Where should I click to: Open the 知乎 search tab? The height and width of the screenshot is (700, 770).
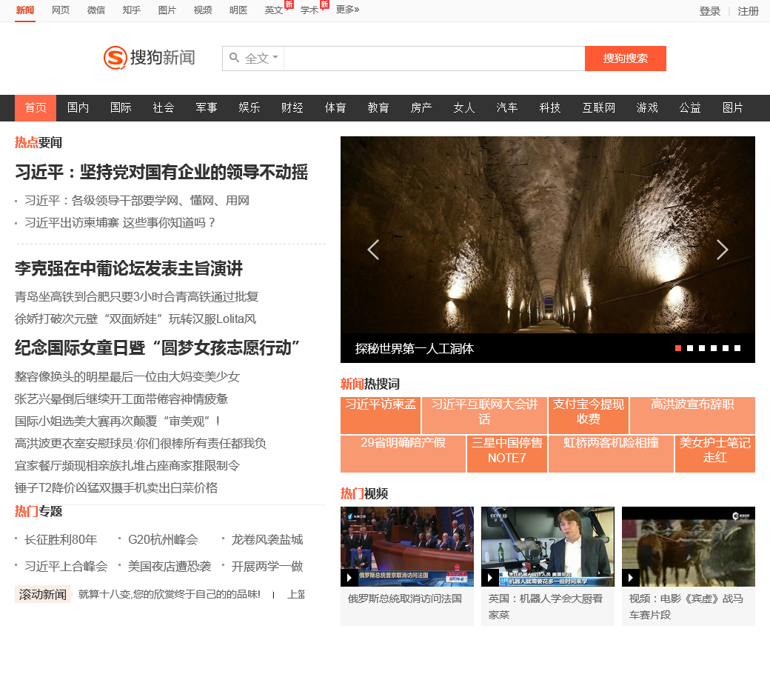(132, 10)
